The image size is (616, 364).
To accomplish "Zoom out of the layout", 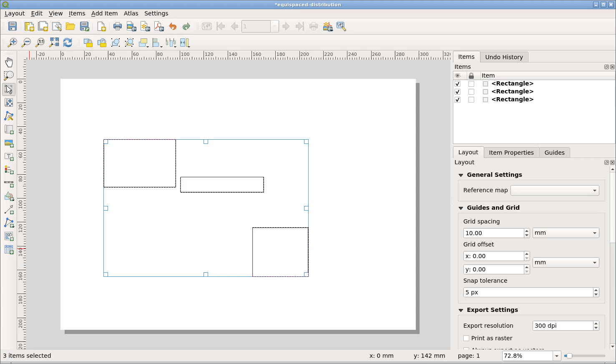I will (x=26, y=42).
